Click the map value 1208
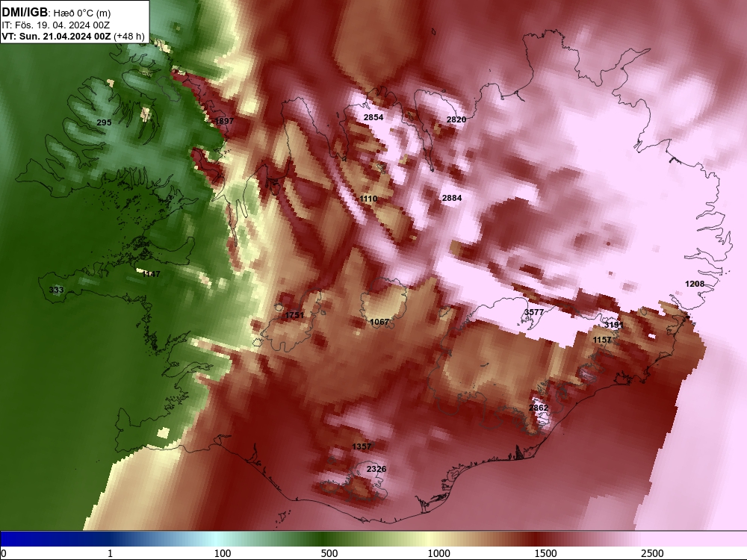Viewport: 747px width, 560px height. (695, 284)
